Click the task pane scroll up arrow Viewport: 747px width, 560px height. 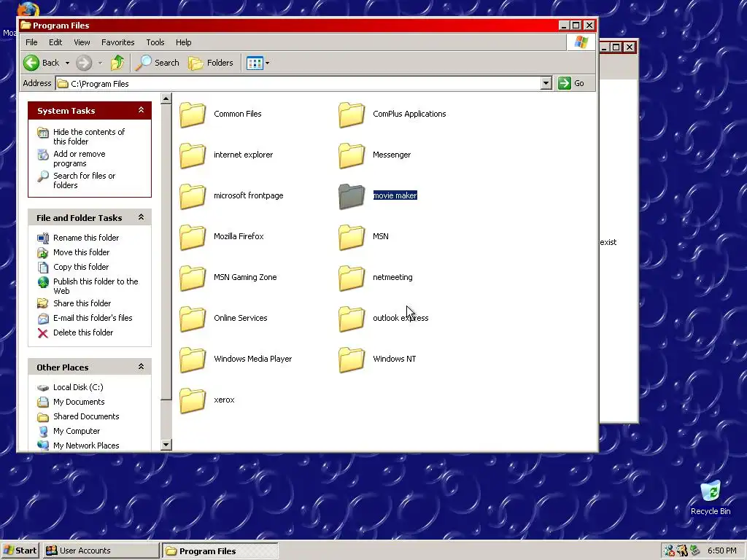click(x=166, y=99)
